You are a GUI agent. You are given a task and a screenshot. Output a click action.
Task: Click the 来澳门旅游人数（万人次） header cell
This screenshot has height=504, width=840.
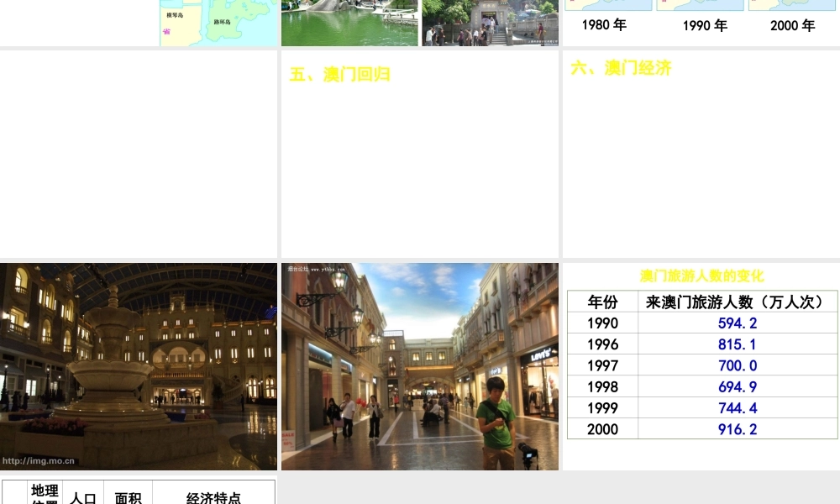click(x=738, y=302)
